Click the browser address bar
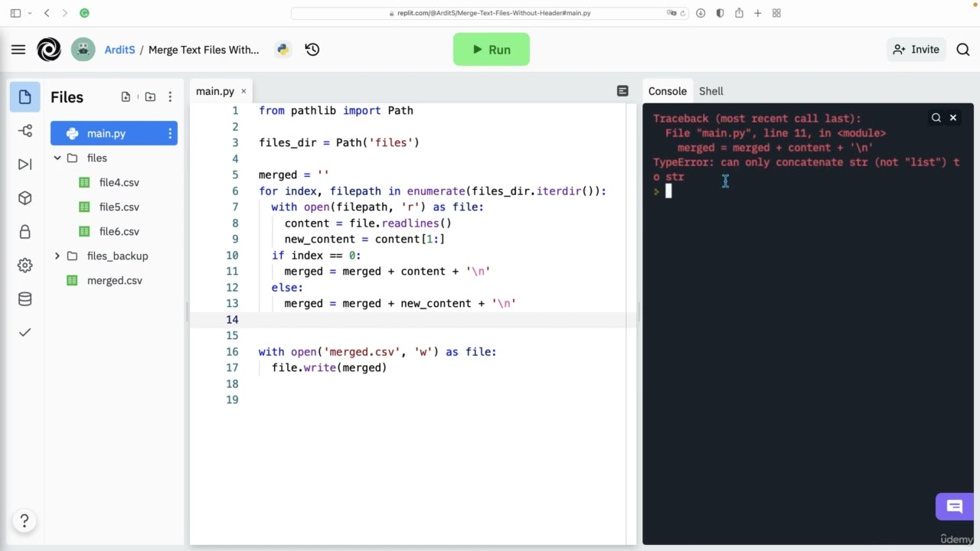The width and height of the screenshot is (980, 551). [x=490, y=13]
